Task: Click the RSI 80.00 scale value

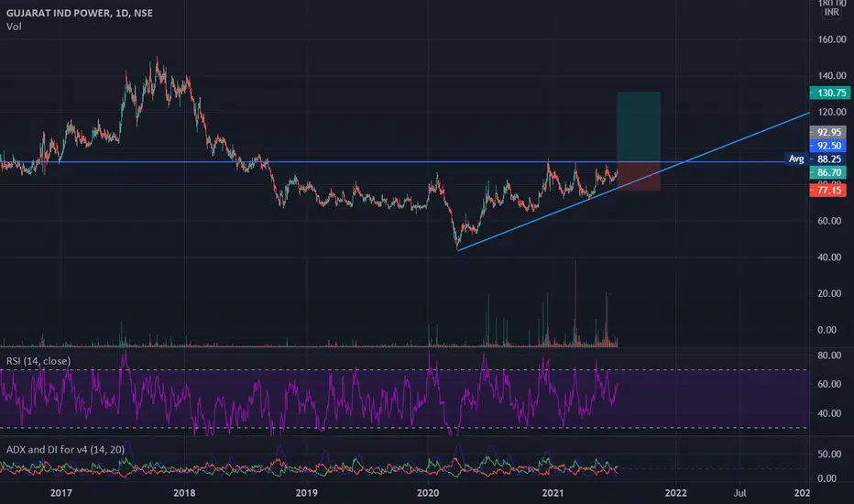Action: point(829,356)
